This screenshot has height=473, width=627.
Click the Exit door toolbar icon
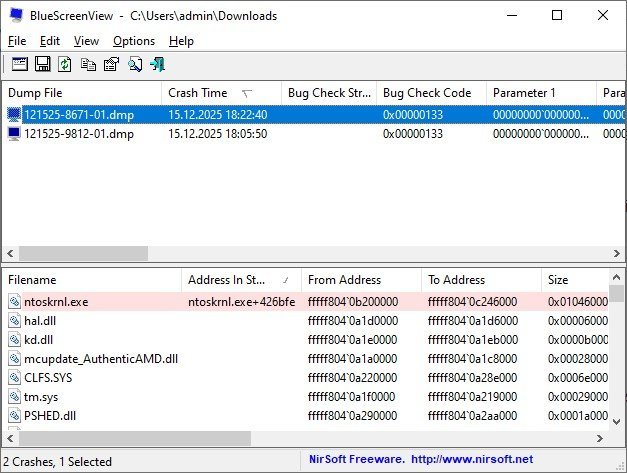coord(157,64)
